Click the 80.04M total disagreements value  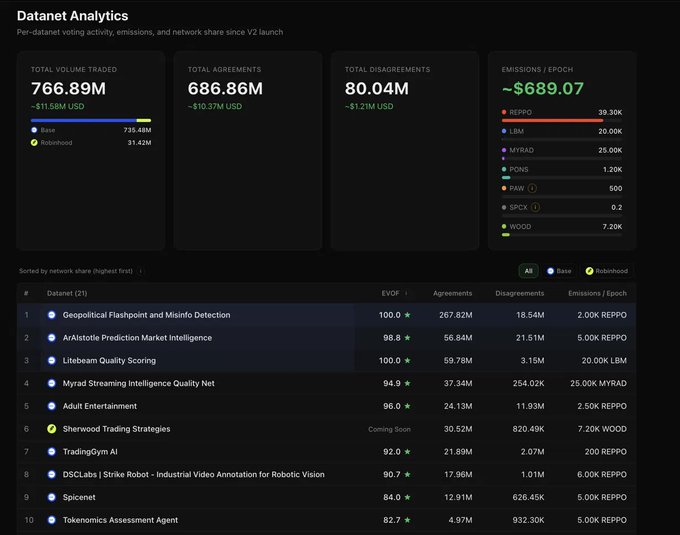(377, 88)
